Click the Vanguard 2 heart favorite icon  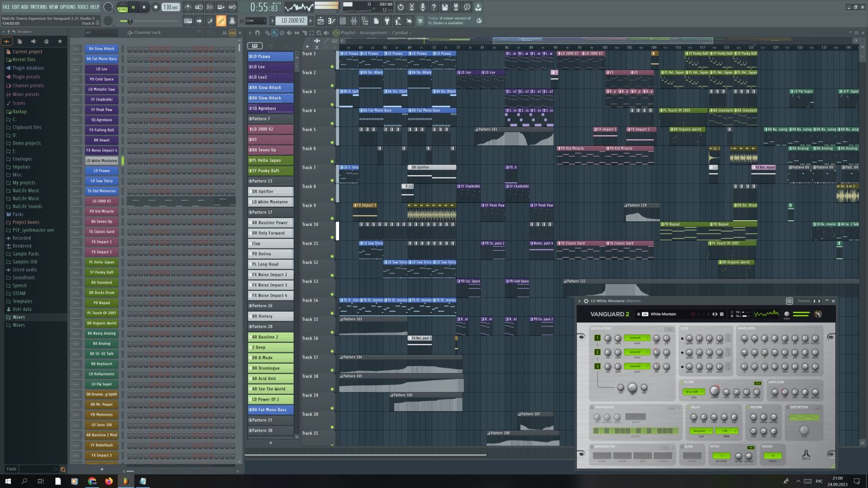(693, 315)
